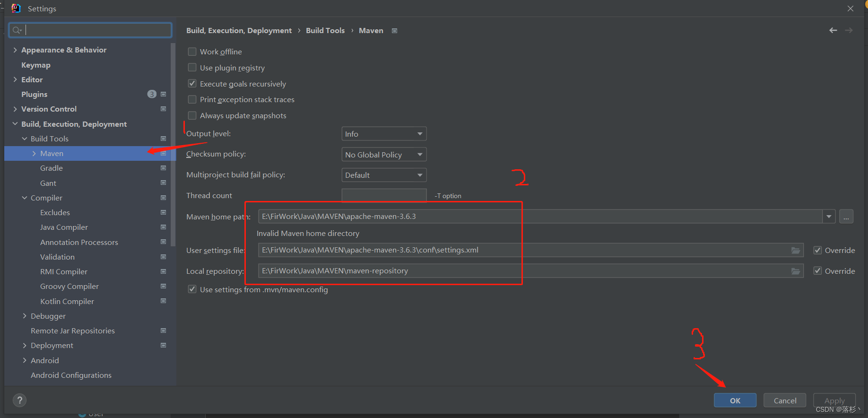The height and width of the screenshot is (418, 868).
Task: Select Annotation Processors settings page
Action: [x=79, y=242]
